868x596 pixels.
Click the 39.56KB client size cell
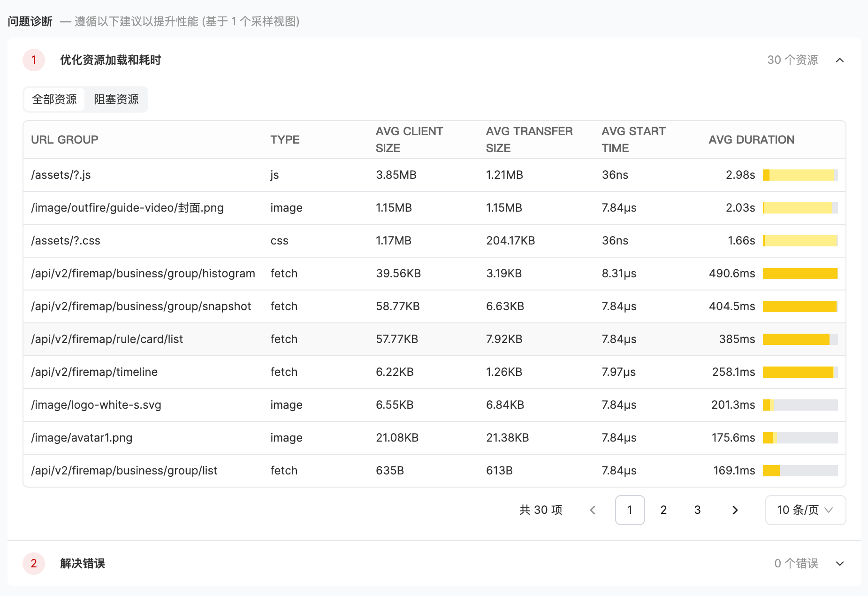[398, 274]
